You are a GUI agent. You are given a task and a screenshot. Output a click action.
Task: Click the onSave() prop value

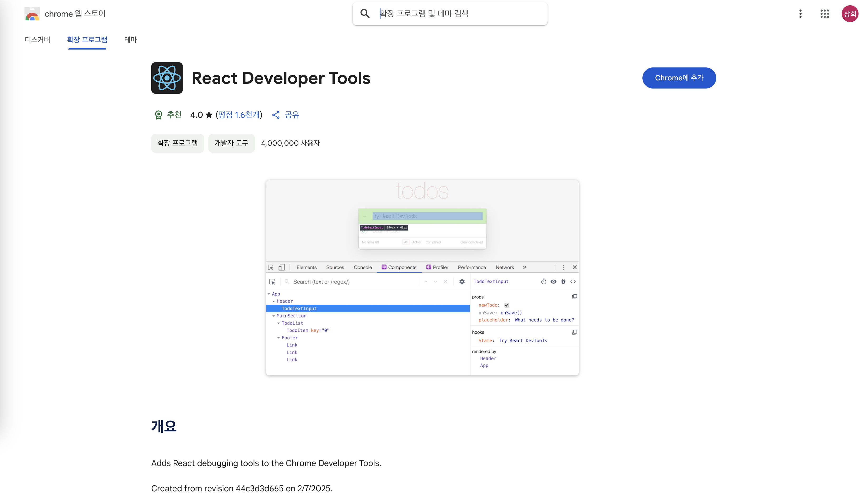(511, 312)
